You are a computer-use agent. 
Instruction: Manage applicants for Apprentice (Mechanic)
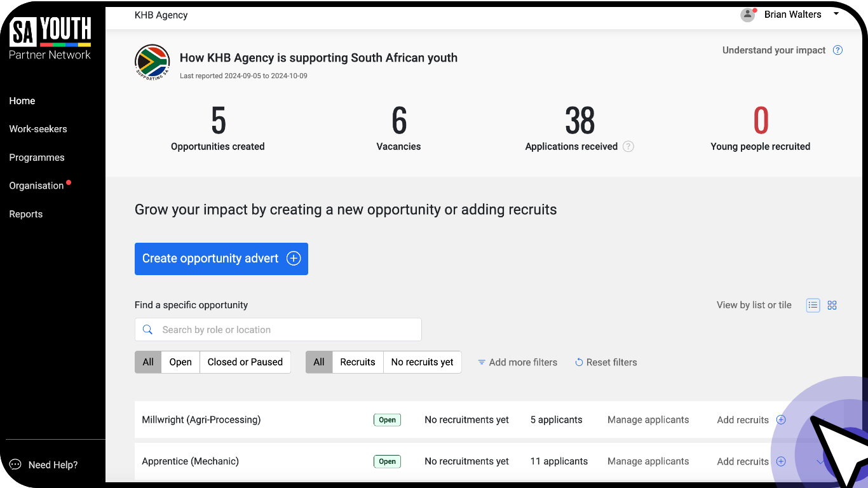point(648,461)
